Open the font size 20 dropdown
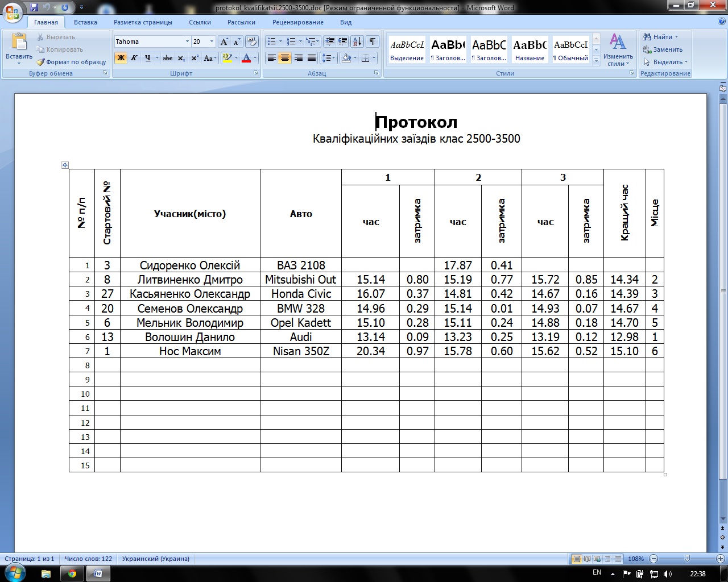Image resolution: width=728 pixels, height=582 pixels. (x=212, y=41)
